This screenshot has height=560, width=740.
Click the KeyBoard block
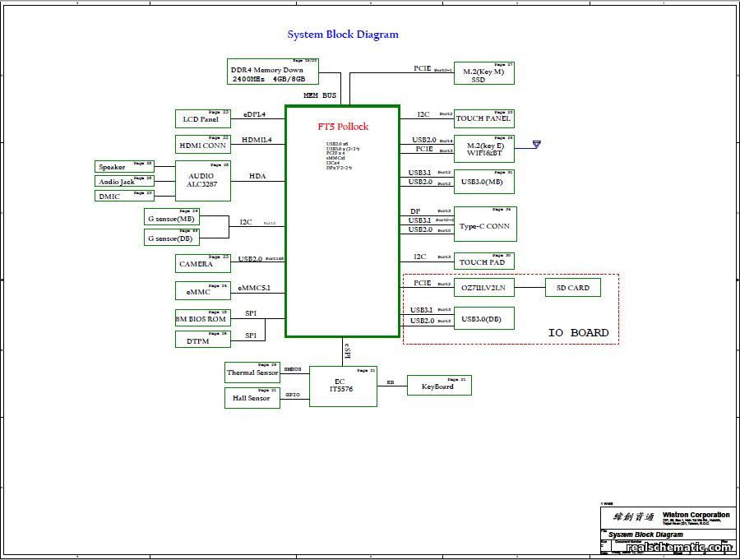tap(438, 386)
